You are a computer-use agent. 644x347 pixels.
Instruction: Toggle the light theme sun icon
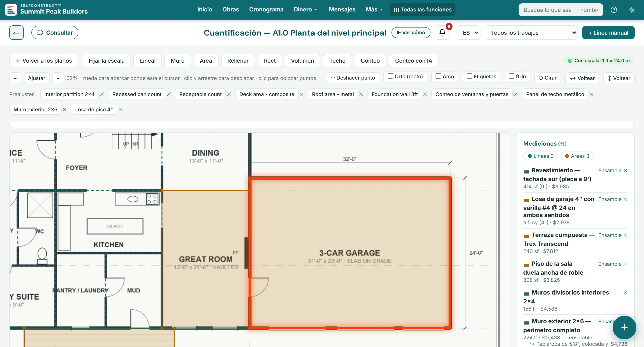pyautogui.click(x=632, y=10)
